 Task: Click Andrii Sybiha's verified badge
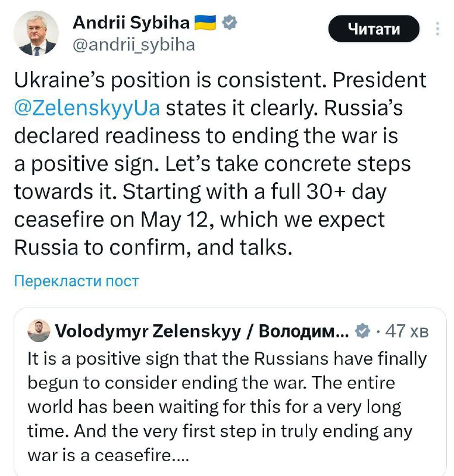click(x=229, y=23)
